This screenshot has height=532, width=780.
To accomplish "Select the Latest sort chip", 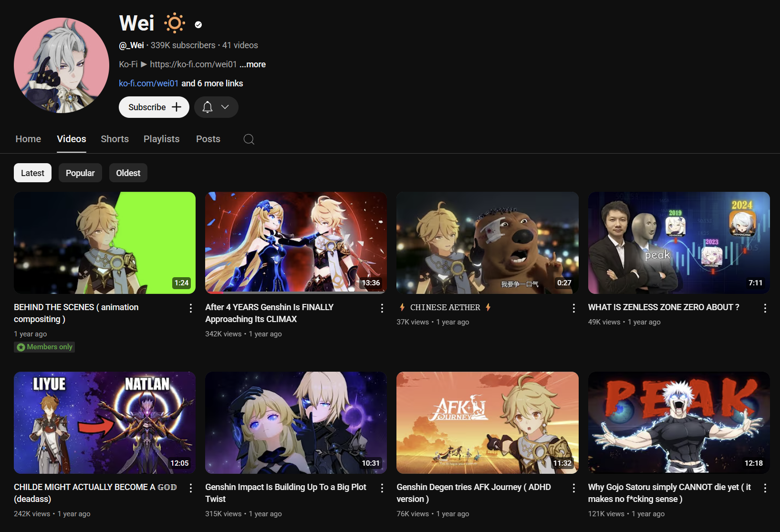I will (32, 173).
